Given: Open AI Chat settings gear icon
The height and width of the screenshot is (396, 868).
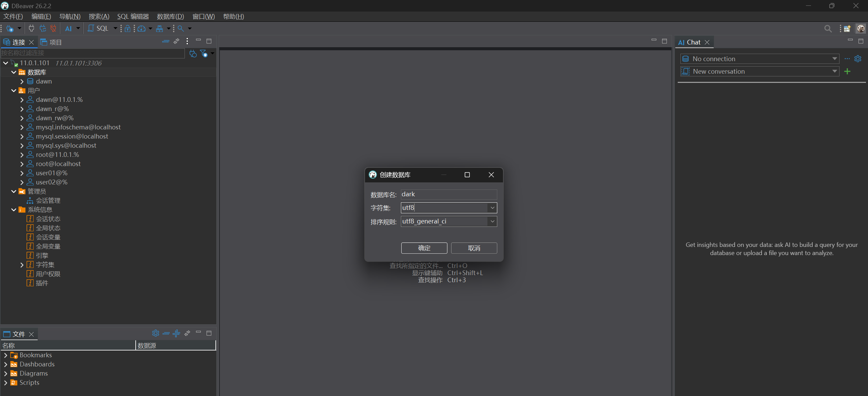Looking at the screenshot, I should pos(858,59).
